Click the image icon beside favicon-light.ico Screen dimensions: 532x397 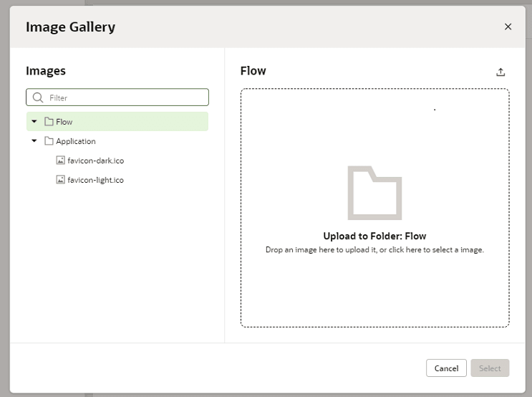(x=60, y=180)
